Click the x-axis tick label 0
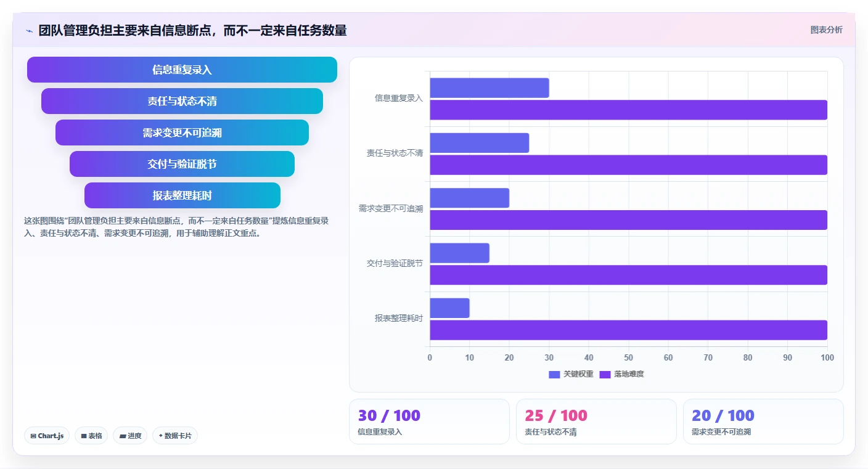Viewport: 868px width, 469px height. tap(430, 357)
